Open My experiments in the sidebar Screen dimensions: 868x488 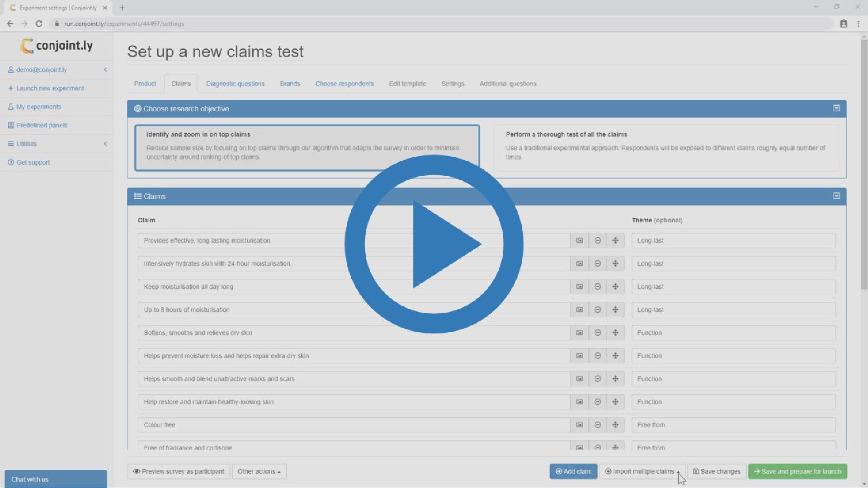point(39,107)
